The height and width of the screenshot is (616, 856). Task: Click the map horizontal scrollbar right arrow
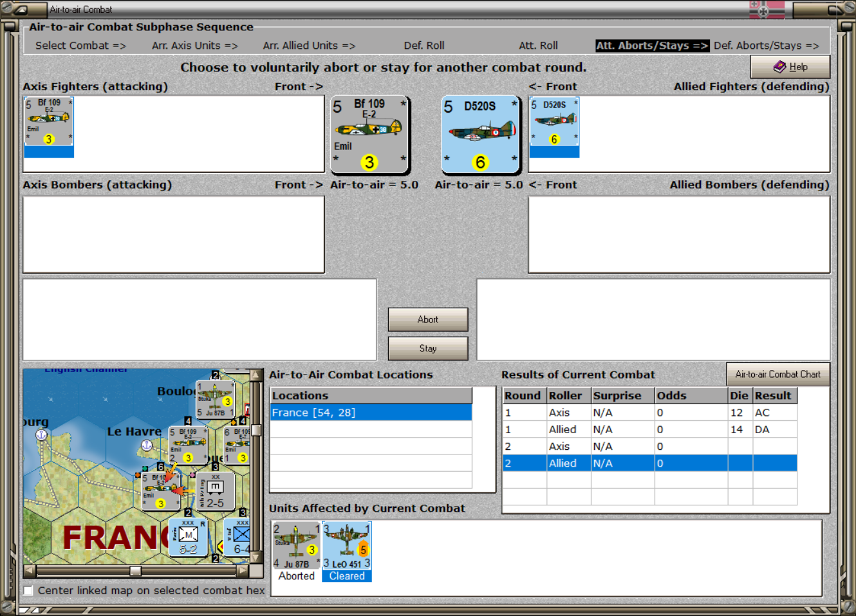[243, 570]
